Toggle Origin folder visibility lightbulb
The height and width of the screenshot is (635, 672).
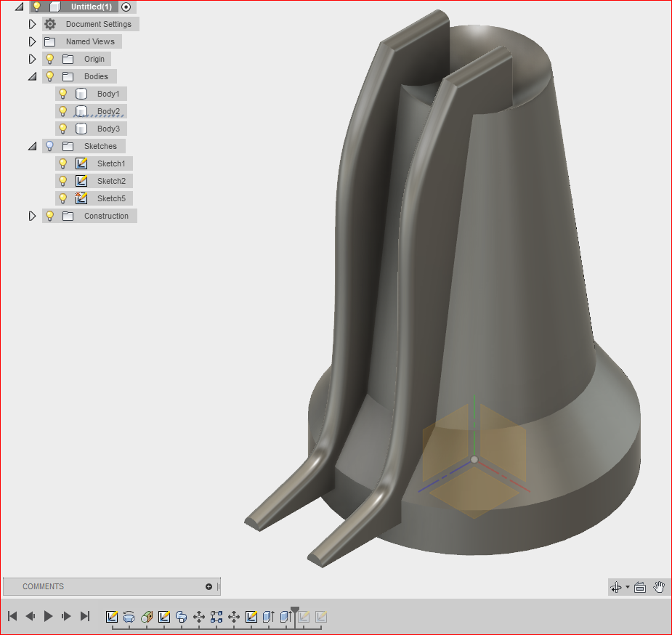49,59
